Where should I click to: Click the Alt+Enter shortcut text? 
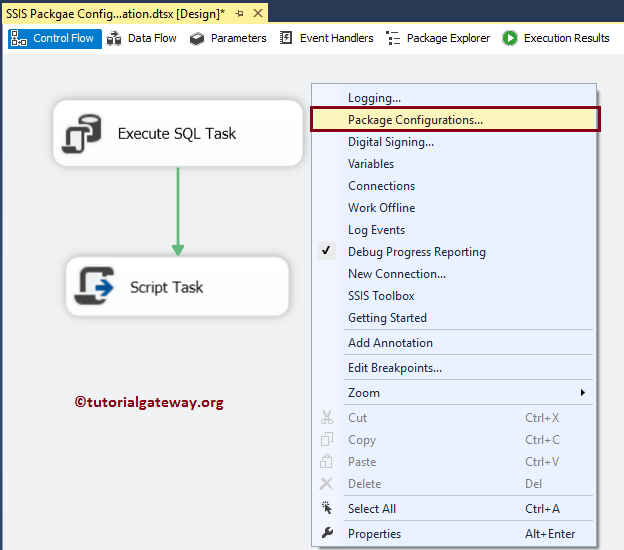pos(550,534)
